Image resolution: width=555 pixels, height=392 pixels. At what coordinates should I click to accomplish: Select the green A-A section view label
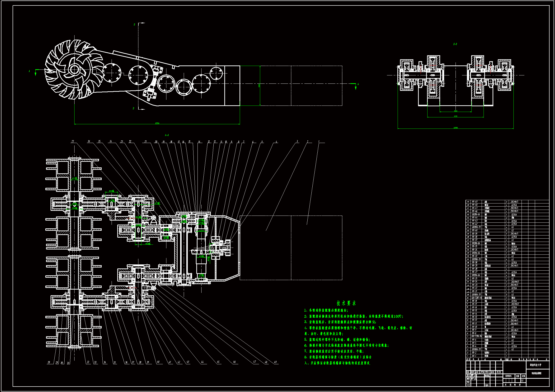click(167, 135)
